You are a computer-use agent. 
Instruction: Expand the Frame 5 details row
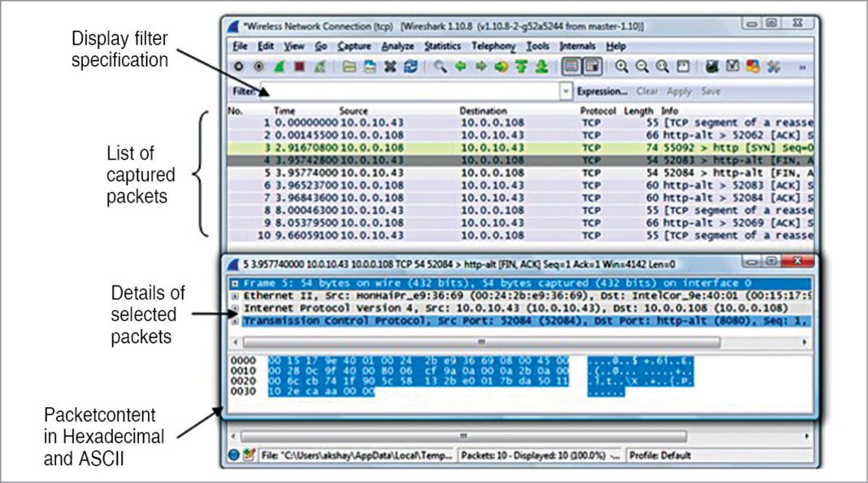(235, 284)
